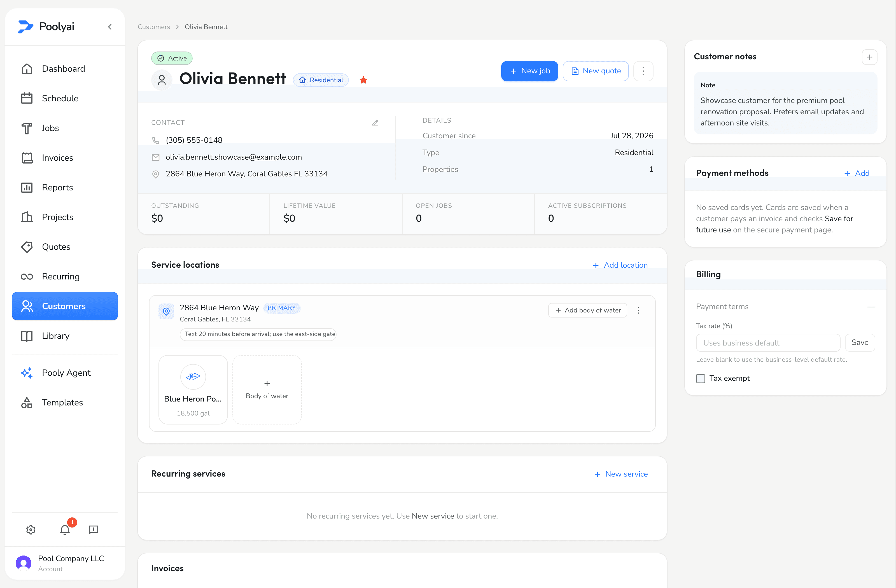Open service location more options menu
Screen dimensions: 896x588
click(x=638, y=310)
